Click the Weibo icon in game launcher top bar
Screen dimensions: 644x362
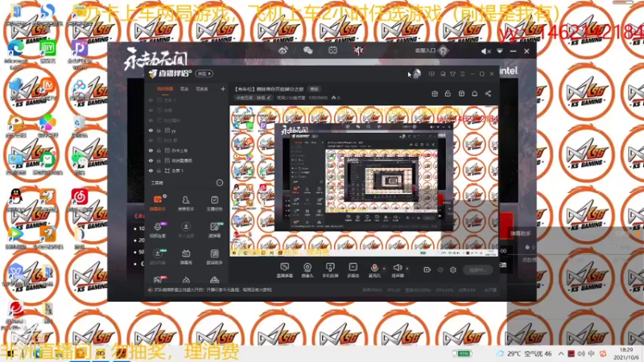point(283,51)
